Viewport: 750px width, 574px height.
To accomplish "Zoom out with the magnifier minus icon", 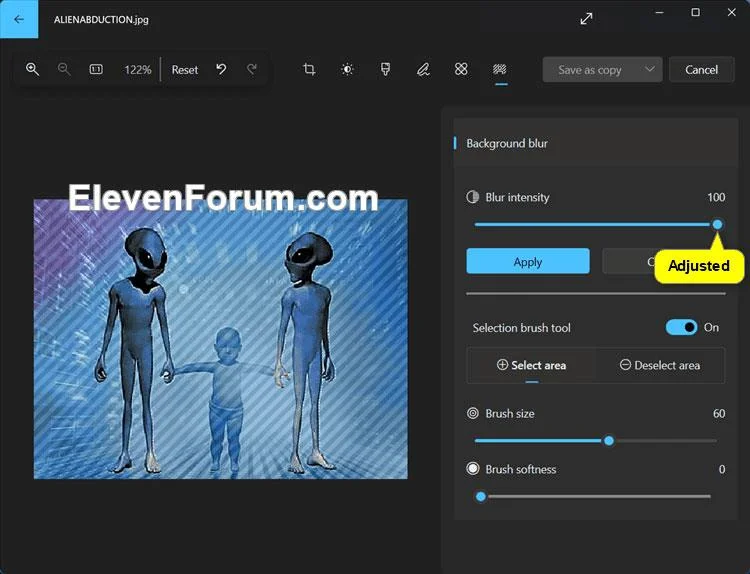I will click(x=64, y=69).
